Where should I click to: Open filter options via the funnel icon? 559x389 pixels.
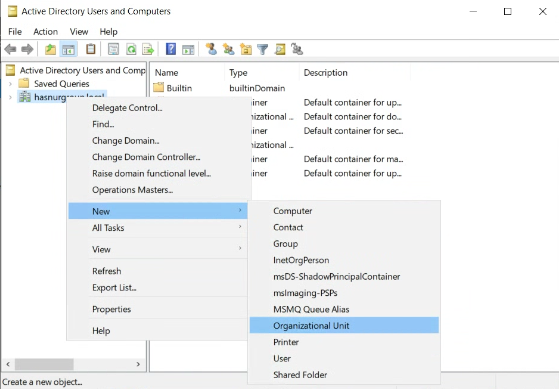(x=263, y=49)
